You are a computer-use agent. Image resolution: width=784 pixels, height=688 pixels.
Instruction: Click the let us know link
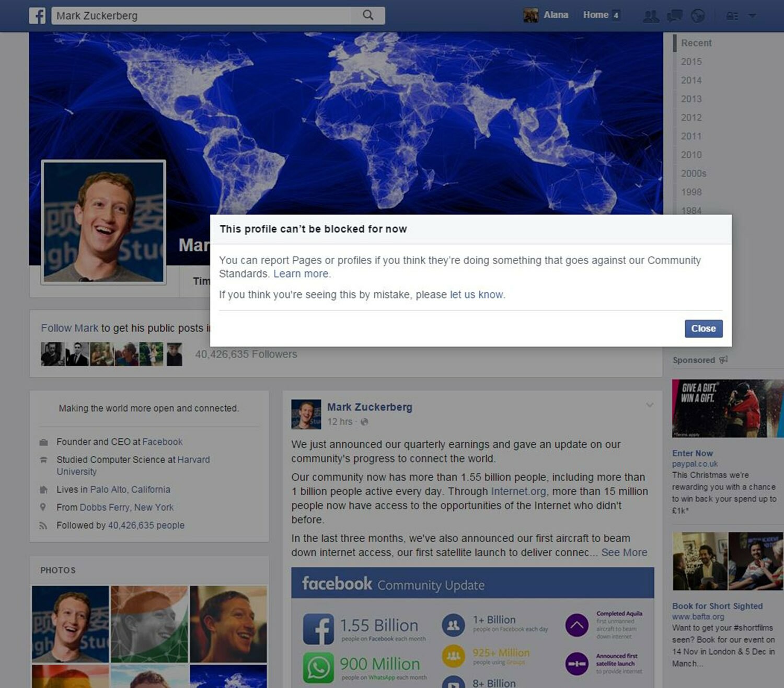pos(477,294)
